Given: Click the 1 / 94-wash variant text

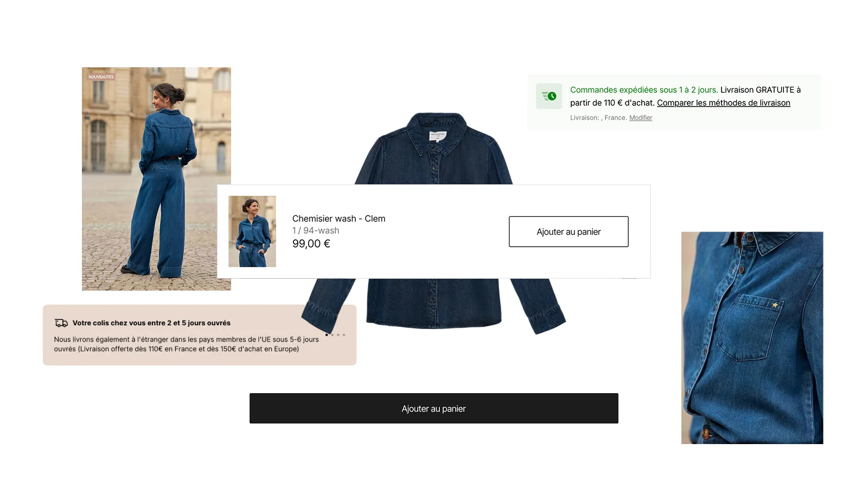Looking at the screenshot, I should [x=316, y=230].
